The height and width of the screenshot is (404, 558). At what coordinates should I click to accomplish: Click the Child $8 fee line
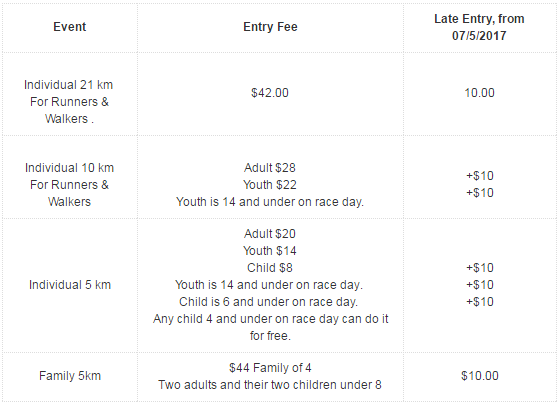[x=270, y=268]
